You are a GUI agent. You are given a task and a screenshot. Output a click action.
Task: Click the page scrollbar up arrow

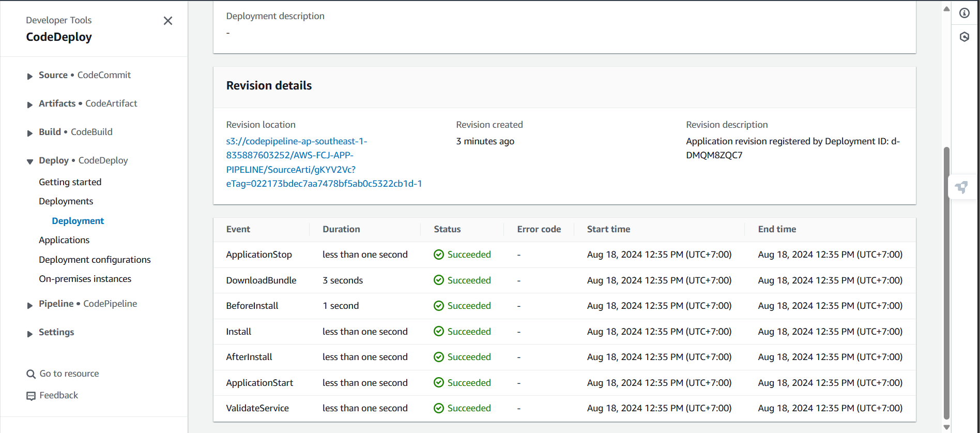tap(946, 8)
